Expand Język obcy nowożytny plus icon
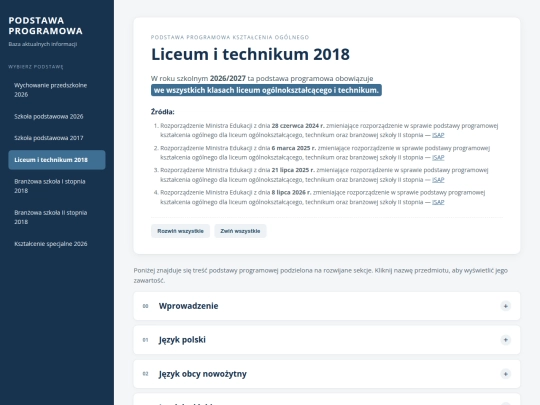 pyautogui.click(x=505, y=374)
